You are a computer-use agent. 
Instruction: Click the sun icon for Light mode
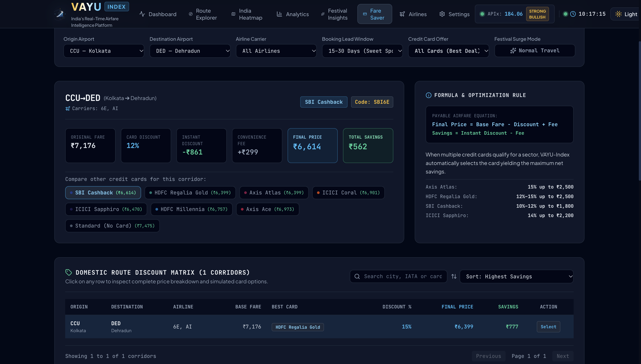coord(618,14)
